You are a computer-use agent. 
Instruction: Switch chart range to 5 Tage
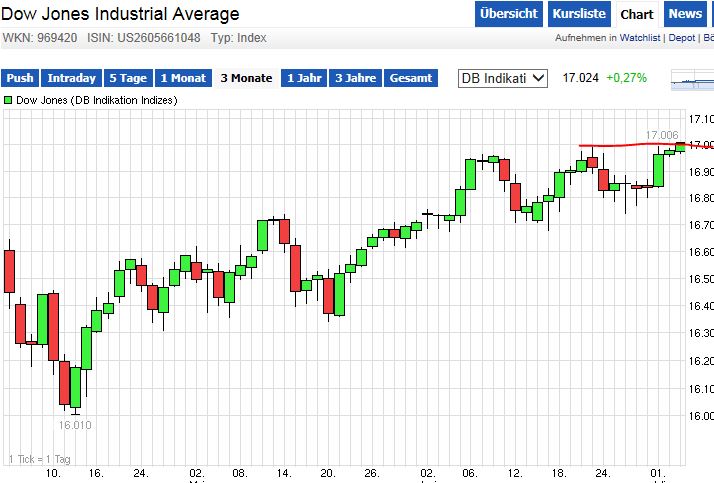coord(128,78)
